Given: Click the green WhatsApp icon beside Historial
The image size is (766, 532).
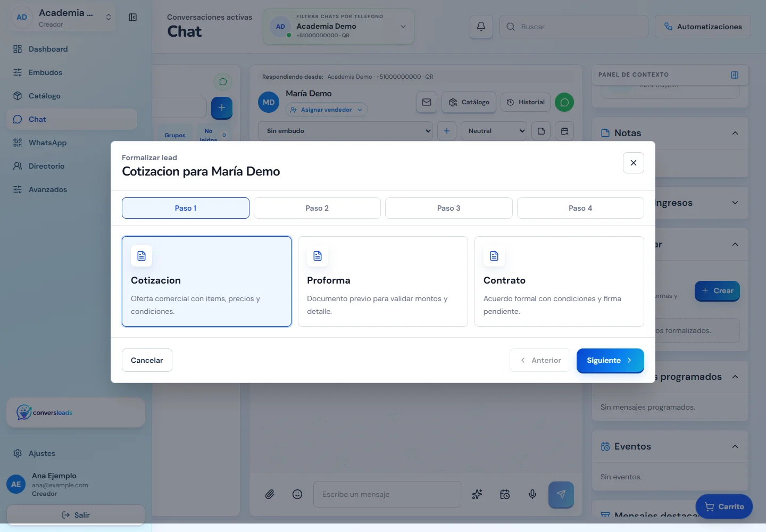Looking at the screenshot, I should click(x=564, y=102).
